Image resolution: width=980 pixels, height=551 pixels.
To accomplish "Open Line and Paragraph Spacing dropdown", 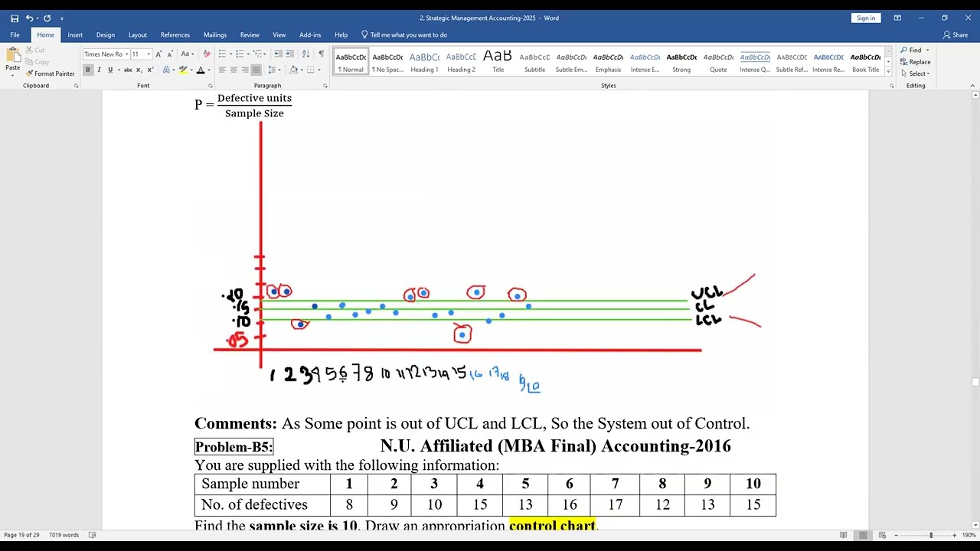I will (x=274, y=70).
